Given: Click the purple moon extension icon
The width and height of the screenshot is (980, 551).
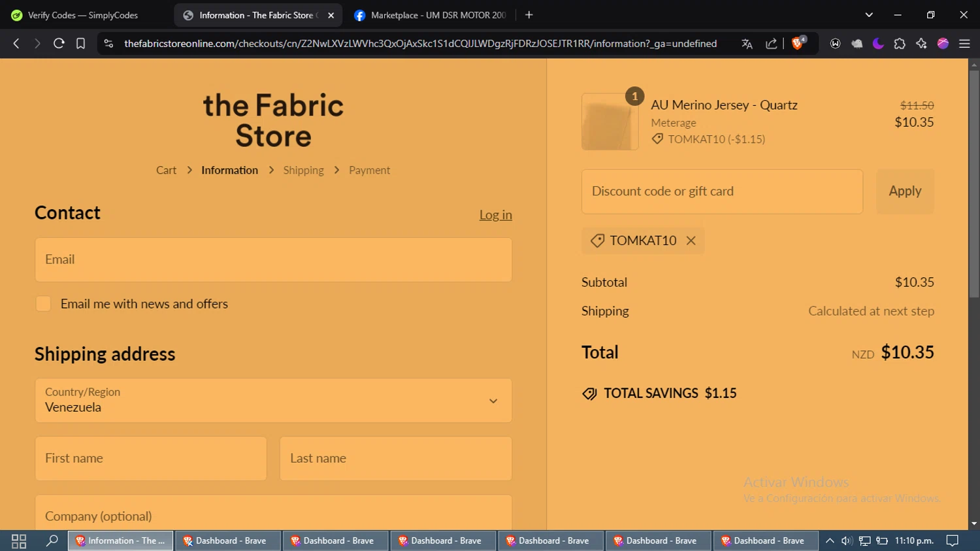Looking at the screenshot, I should (878, 44).
